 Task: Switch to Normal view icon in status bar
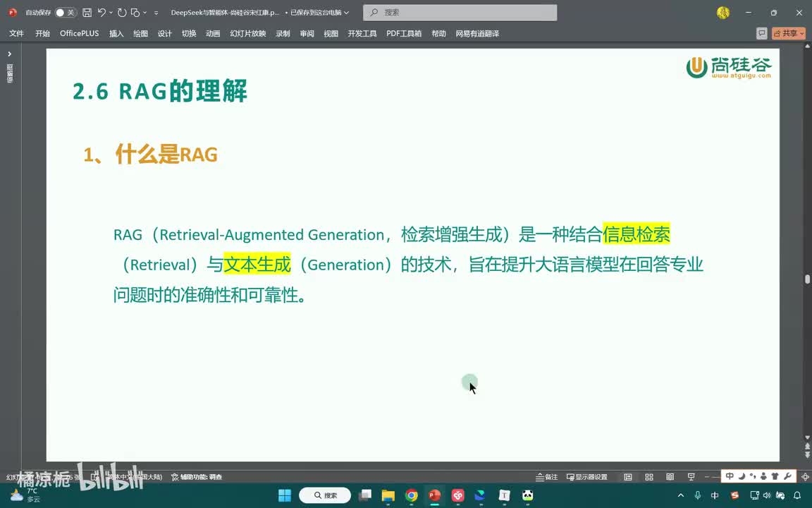[627, 477]
